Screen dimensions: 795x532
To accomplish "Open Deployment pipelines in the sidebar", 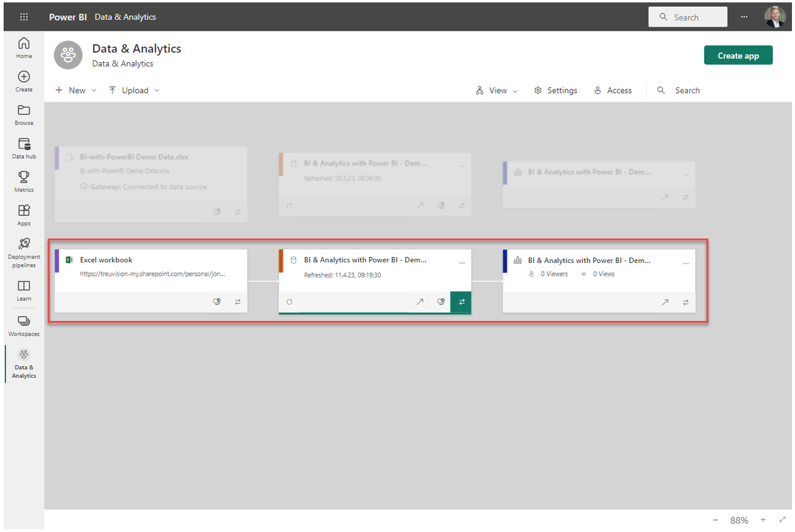I will [24, 253].
